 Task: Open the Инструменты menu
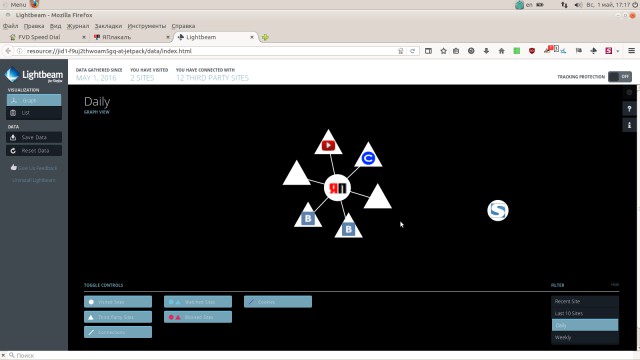(x=147, y=26)
